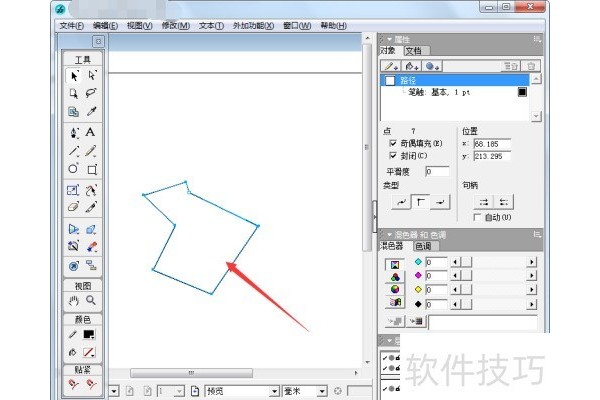Toggle the 封闭(C) checkbox
Image resolution: width=600 pixels, height=400 pixels.
pyautogui.click(x=393, y=155)
